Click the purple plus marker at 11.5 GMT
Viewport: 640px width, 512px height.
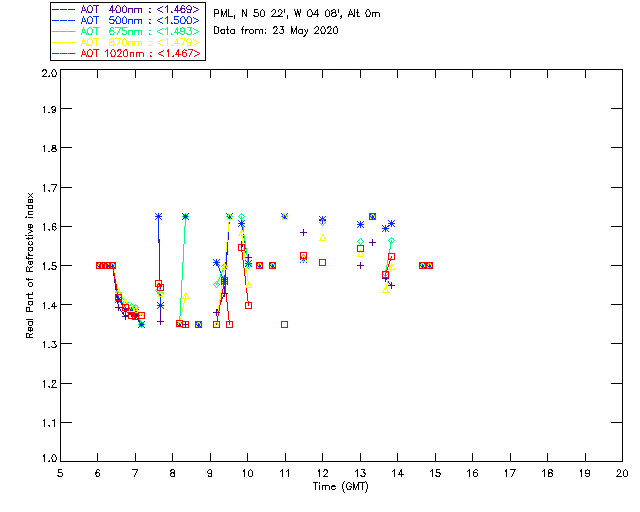pyautogui.click(x=303, y=233)
